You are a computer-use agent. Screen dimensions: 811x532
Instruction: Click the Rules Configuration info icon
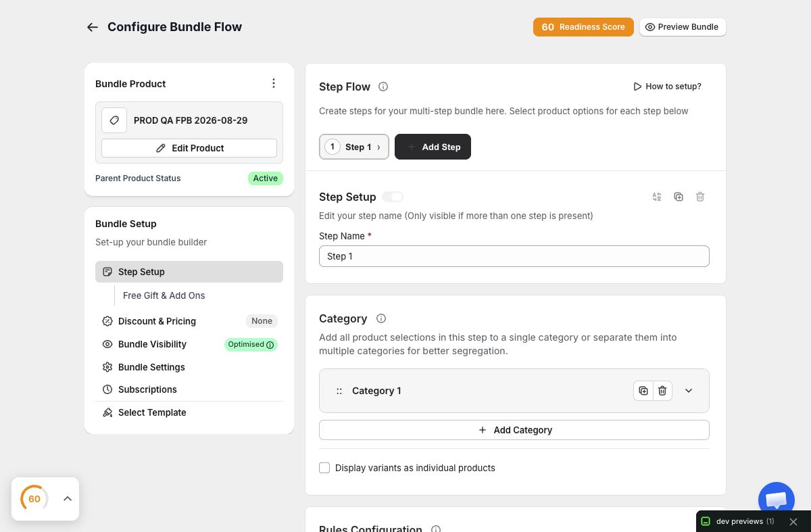[436, 529]
